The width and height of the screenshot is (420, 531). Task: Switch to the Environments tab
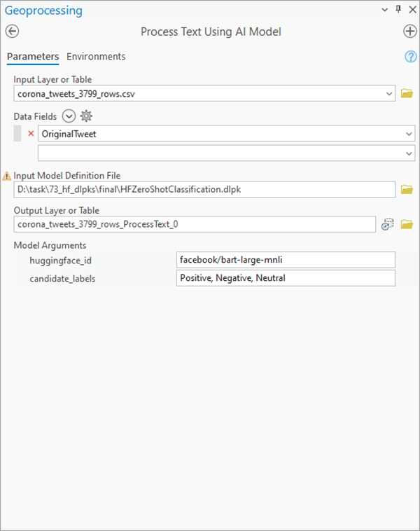(96, 57)
